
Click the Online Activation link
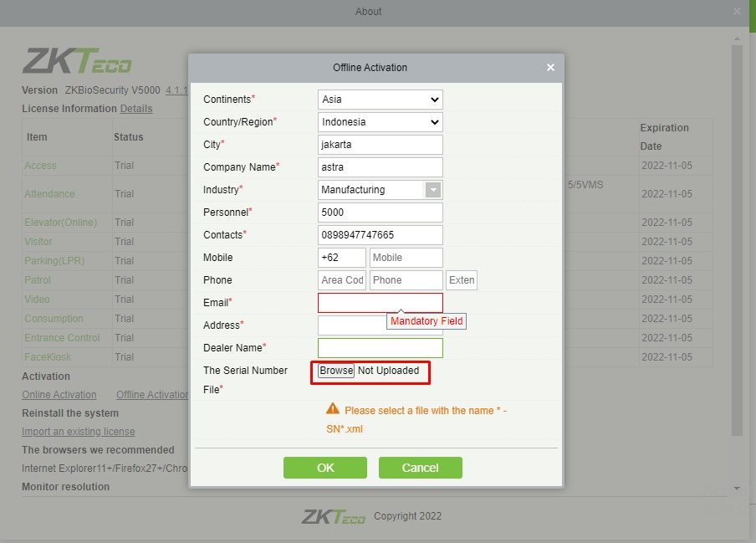(x=59, y=395)
